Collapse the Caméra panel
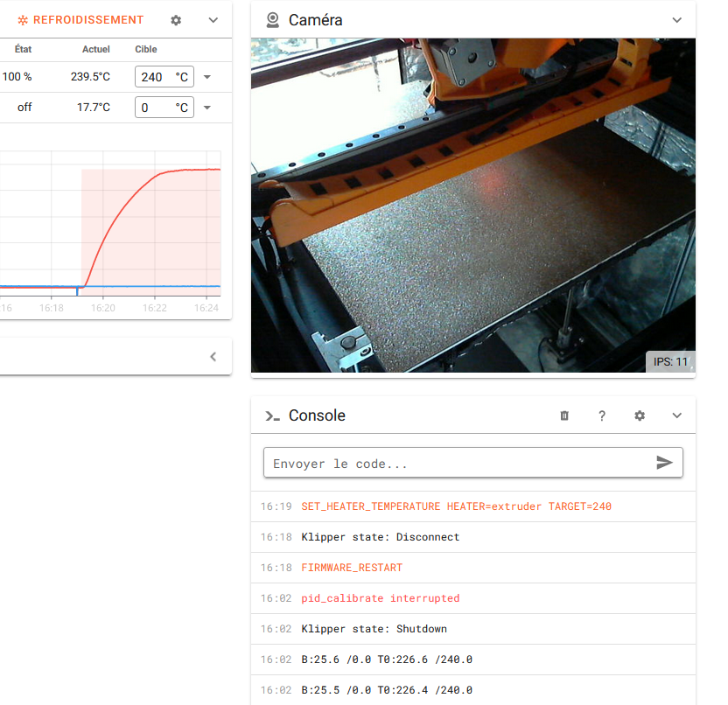728x705 pixels. [x=677, y=20]
